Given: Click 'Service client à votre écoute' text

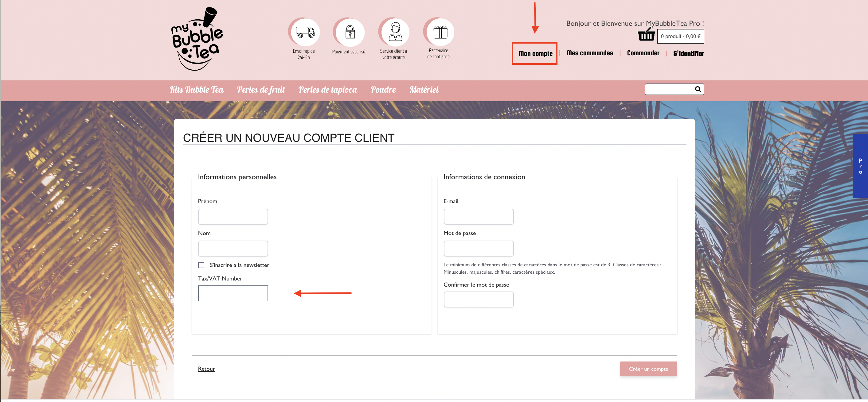Looking at the screenshot, I should point(393,54).
